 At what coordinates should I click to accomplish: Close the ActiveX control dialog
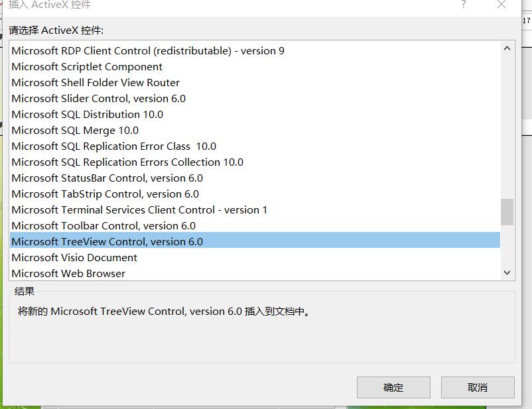tap(501, 5)
